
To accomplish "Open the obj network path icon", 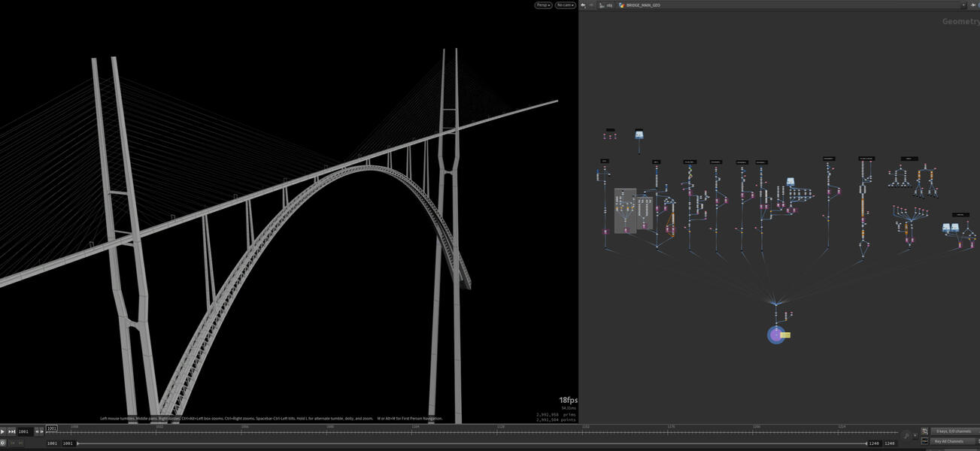I will point(602,5).
